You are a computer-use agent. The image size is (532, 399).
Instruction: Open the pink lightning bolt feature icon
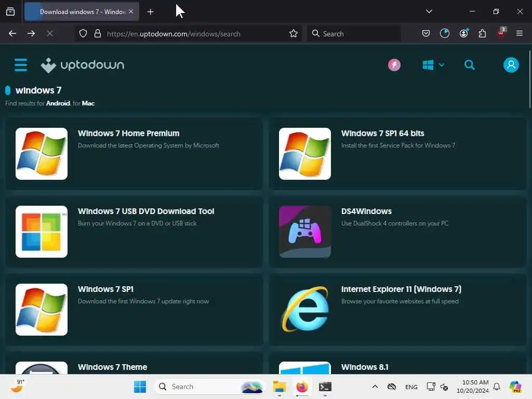coord(394,65)
